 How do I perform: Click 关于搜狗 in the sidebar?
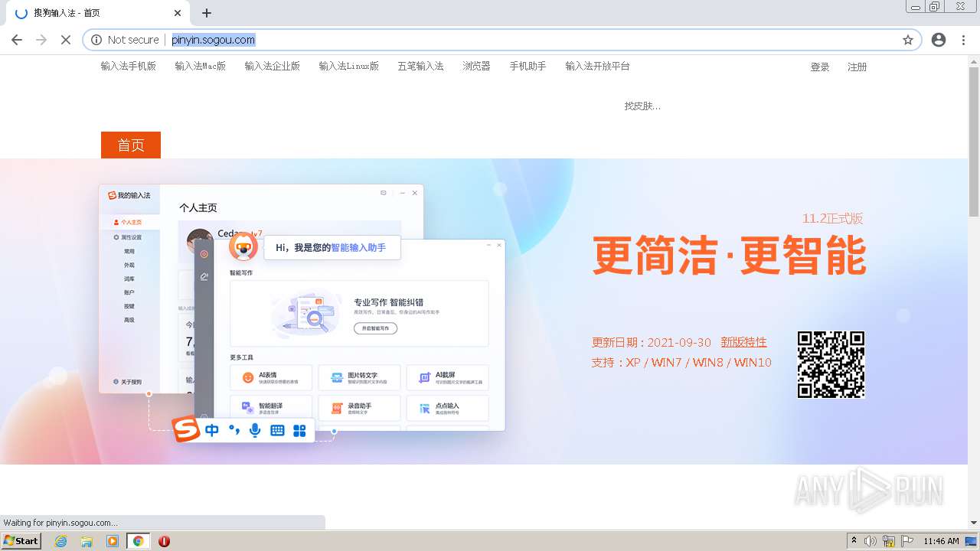click(x=127, y=382)
